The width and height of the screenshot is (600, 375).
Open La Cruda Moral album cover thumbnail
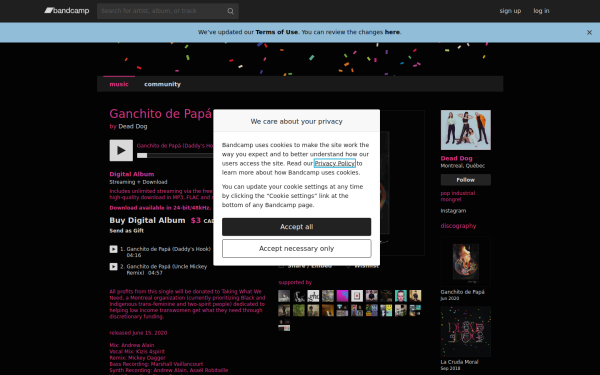coord(465,331)
